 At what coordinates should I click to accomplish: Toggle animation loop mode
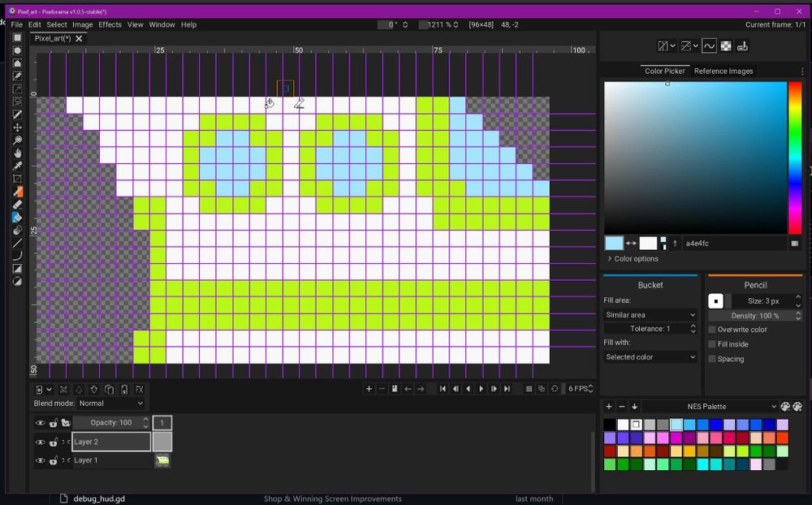[555, 388]
